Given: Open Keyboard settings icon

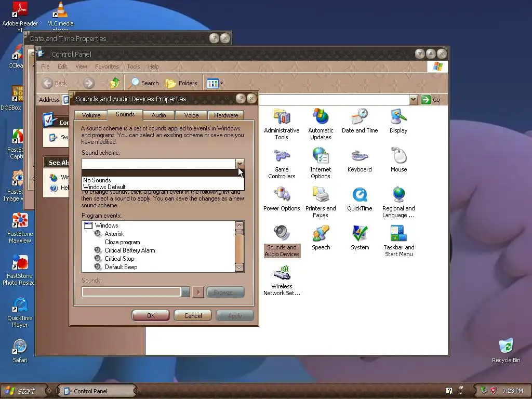Looking at the screenshot, I should click(360, 160).
